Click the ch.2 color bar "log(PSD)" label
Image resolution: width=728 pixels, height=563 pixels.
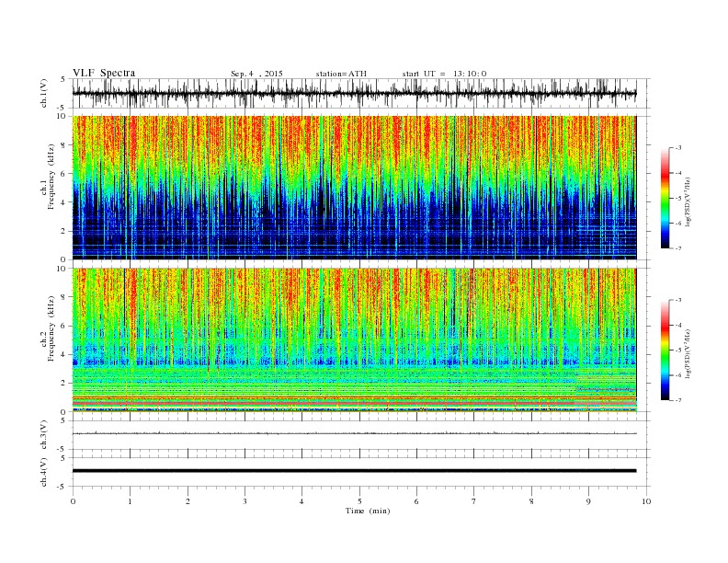click(x=688, y=353)
